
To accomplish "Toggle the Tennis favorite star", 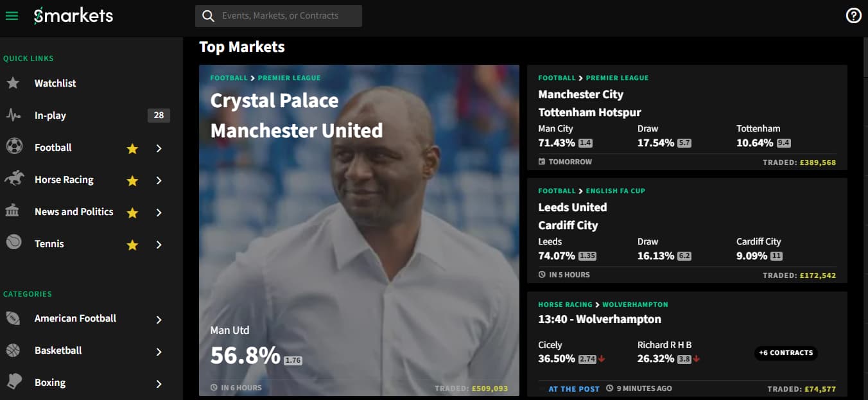I will (132, 245).
